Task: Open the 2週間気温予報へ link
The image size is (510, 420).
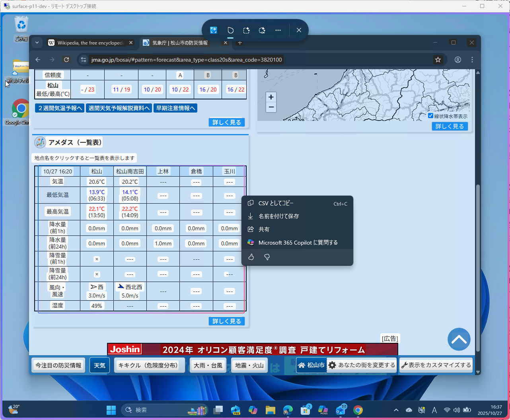Action: [x=59, y=108]
